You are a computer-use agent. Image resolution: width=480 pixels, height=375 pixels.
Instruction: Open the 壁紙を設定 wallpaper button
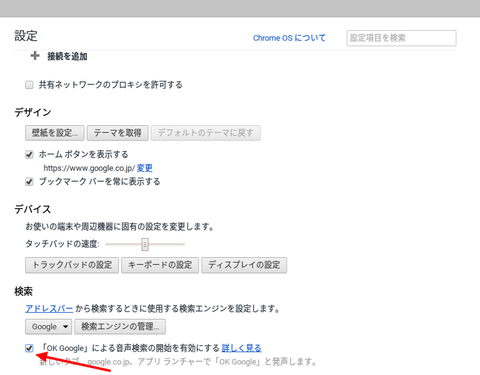(x=55, y=133)
